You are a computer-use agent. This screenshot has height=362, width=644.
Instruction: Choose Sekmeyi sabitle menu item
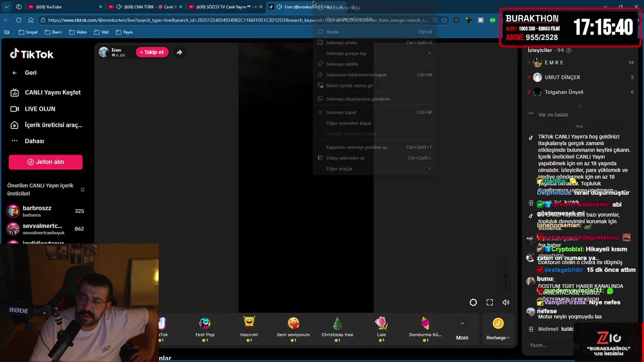coord(374,64)
